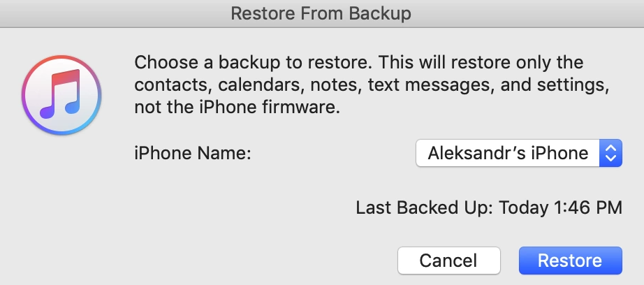Click the down chevron of backup selector
The width and height of the screenshot is (644, 285).
pos(610,159)
